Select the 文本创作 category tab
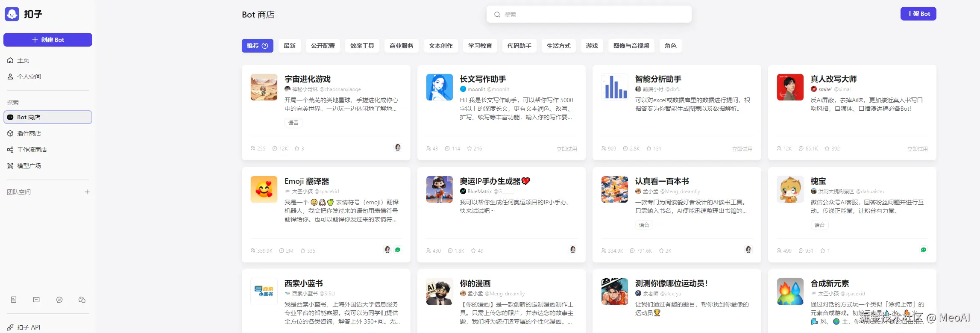Viewport: 980px width, 333px height. tap(441, 46)
